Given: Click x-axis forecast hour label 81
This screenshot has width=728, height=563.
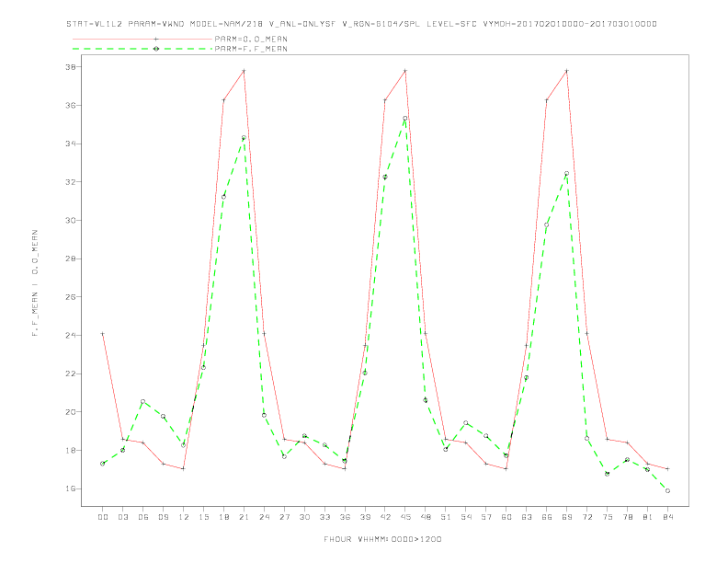Looking at the screenshot, I should [x=648, y=517].
